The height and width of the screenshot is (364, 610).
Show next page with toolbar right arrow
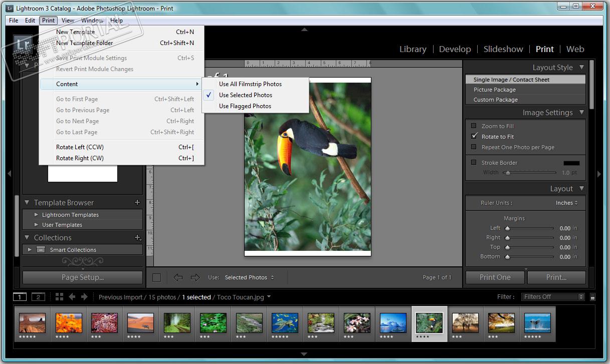[195, 277]
